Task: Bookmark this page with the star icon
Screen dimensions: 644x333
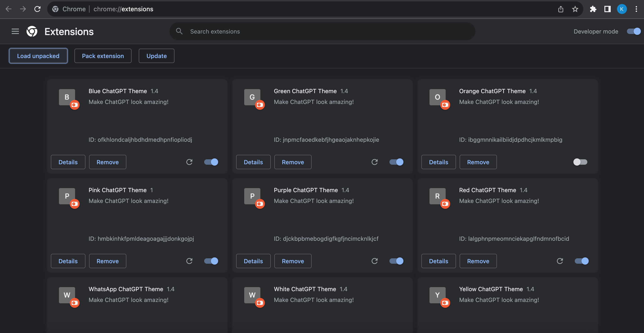Action: coord(575,9)
